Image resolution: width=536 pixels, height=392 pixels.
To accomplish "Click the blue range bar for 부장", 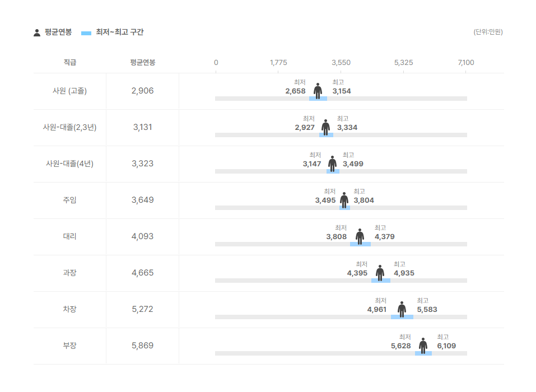I will pyautogui.click(x=423, y=353).
